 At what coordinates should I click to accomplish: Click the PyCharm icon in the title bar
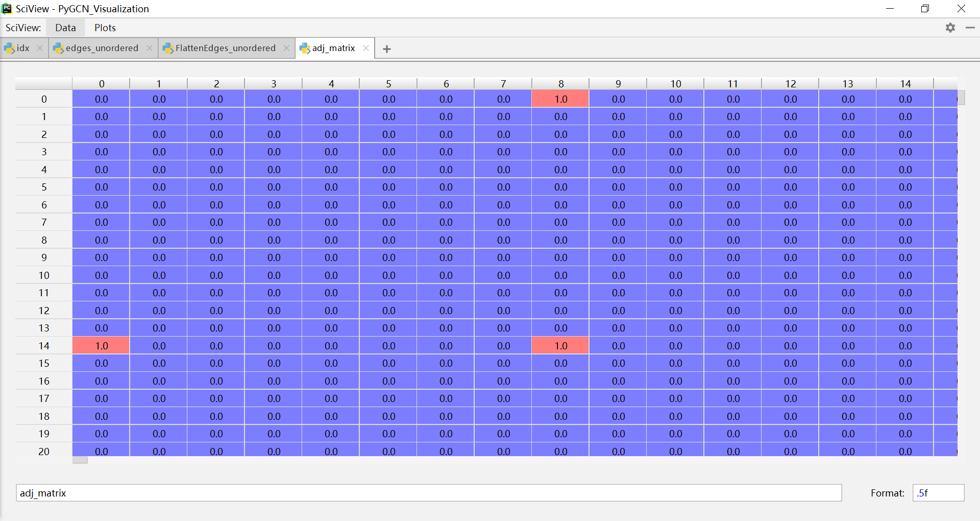tap(7, 8)
